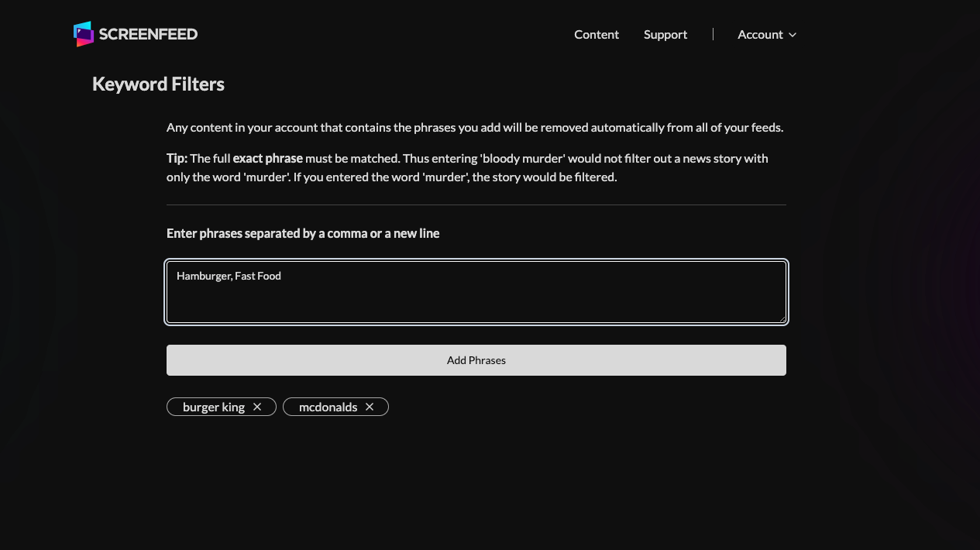Screen dimensions: 980x550
Task: Open the Content menu item
Action: tap(597, 34)
